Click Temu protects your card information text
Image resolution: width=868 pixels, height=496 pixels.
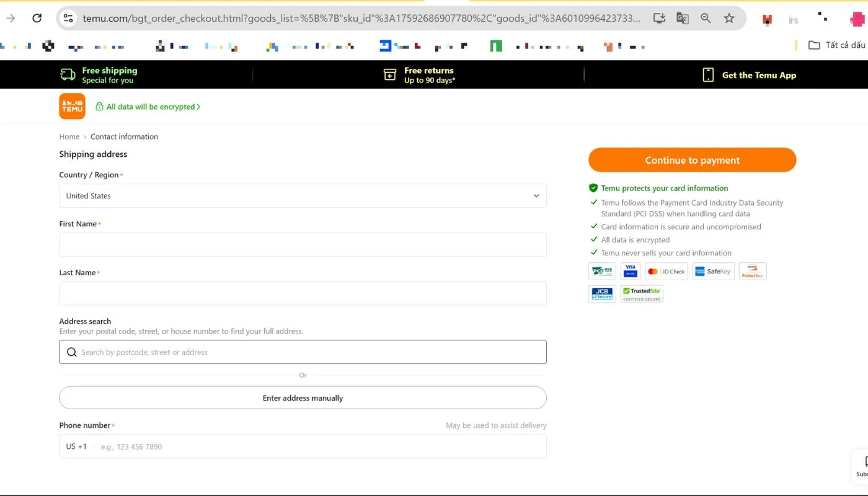tap(665, 188)
